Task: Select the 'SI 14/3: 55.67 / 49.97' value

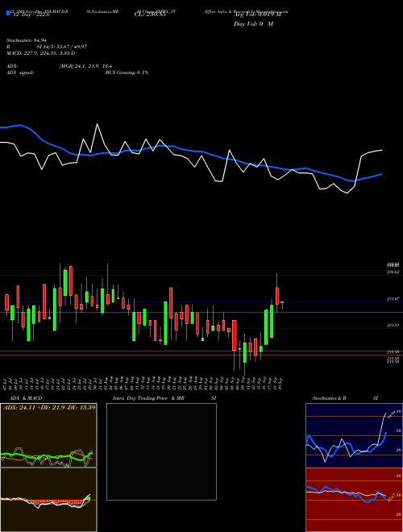Action: point(62,47)
